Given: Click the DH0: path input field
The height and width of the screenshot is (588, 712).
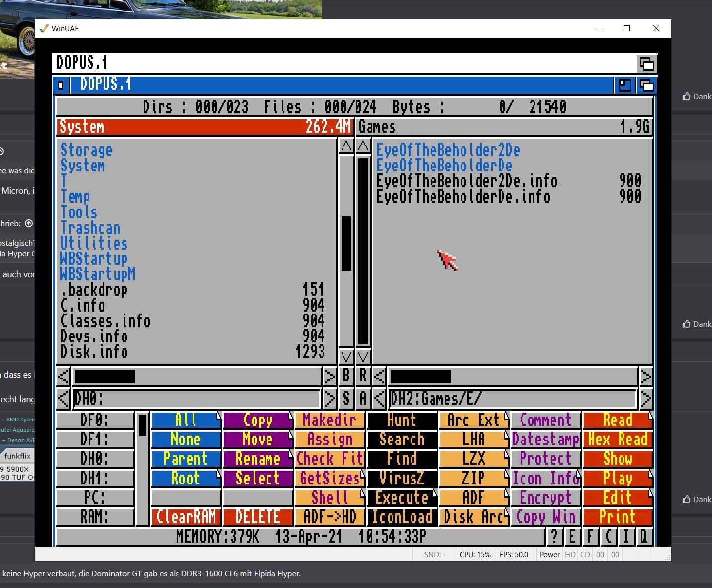Looking at the screenshot, I should pos(196,398).
